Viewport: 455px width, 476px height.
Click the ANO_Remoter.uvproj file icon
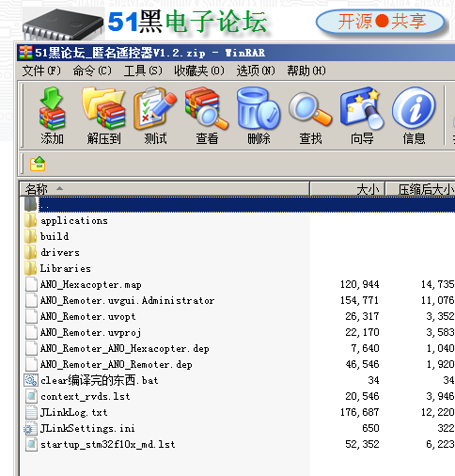click(31, 332)
